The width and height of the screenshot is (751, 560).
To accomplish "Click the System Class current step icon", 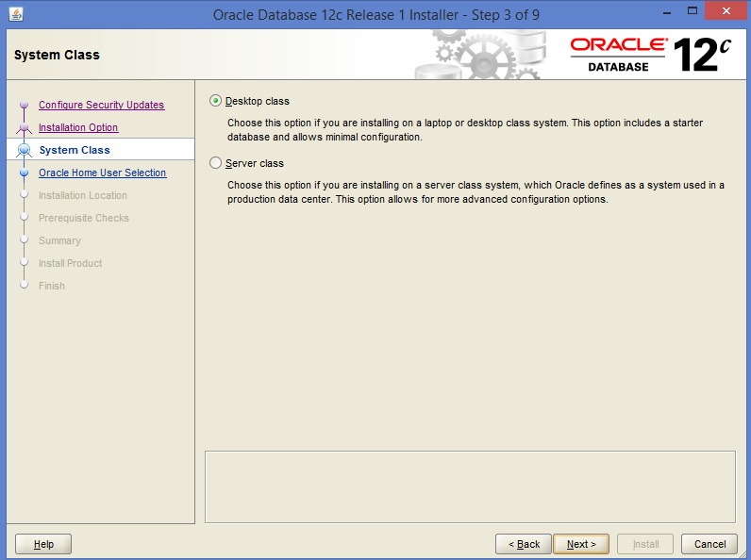I will (x=24, y=150).
